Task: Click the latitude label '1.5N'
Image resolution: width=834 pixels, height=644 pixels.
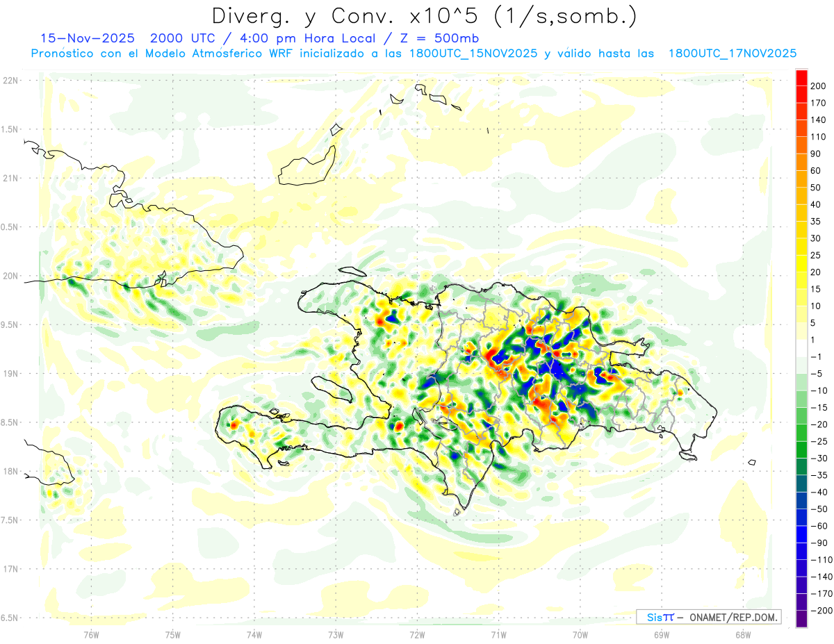Action: click(10, 129)
